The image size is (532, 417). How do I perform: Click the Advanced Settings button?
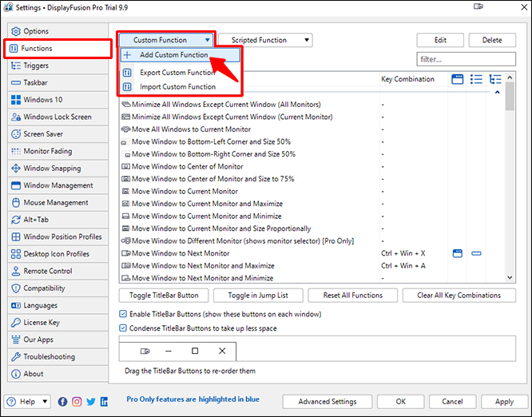click(x=327, y=402)
